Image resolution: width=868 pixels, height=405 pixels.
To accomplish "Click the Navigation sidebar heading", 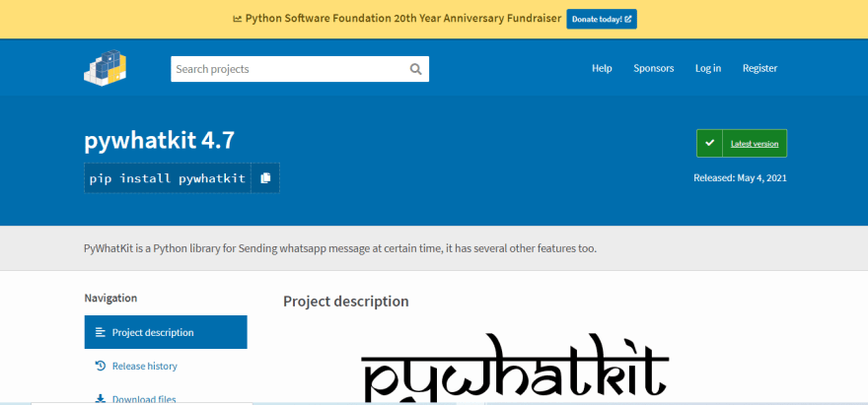I will click(110, 299).
